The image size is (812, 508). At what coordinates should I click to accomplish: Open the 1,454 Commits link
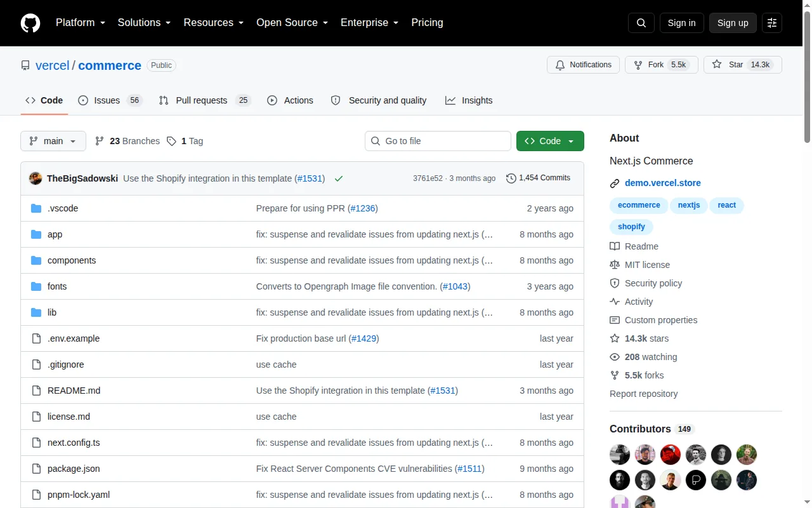pyautogui.click(x=538, y=178)
